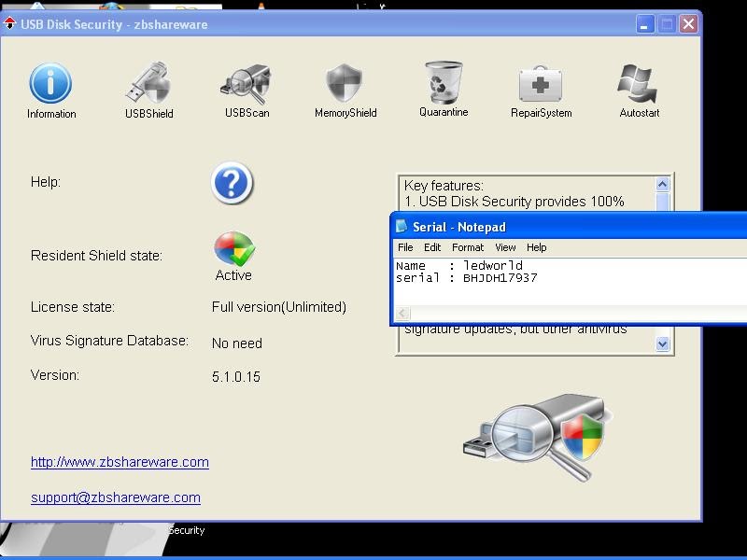This screenshot has width=747, height=560.
Task: Click the 'Key features:' heading text
Action: (444, 186)
